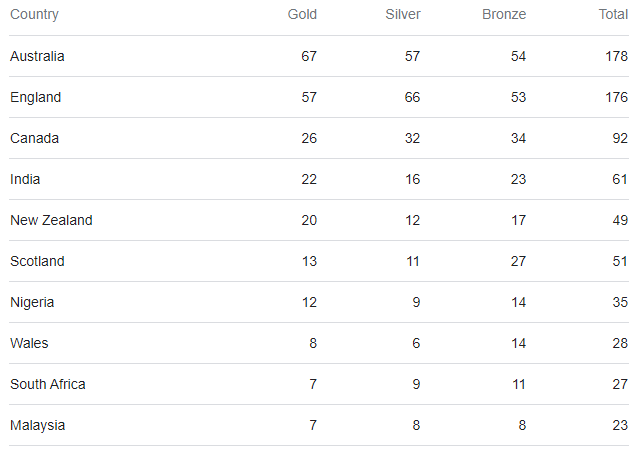Viewport: 639px width, 450px height.
Task: Click the Scotland country cell
Action: [x=37, y=261]
